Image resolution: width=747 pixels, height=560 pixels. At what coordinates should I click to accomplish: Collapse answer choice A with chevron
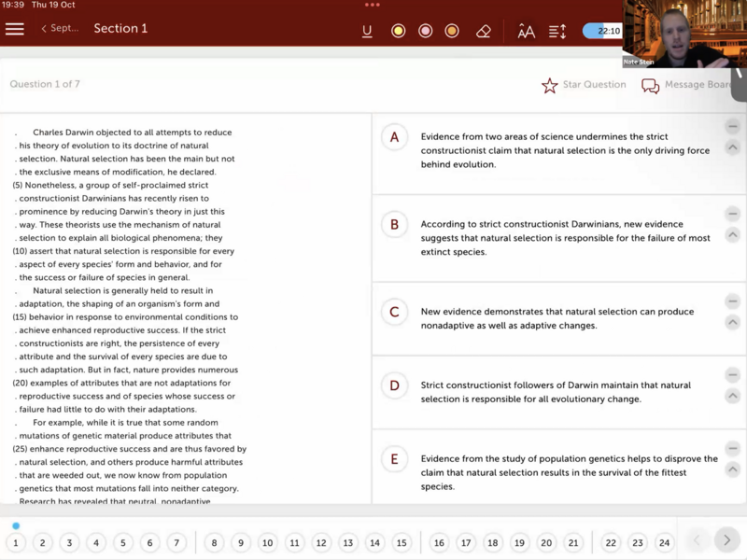point(733,147)
